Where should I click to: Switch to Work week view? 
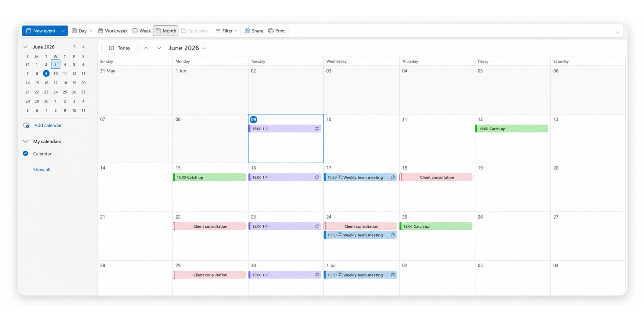point(113,31)
